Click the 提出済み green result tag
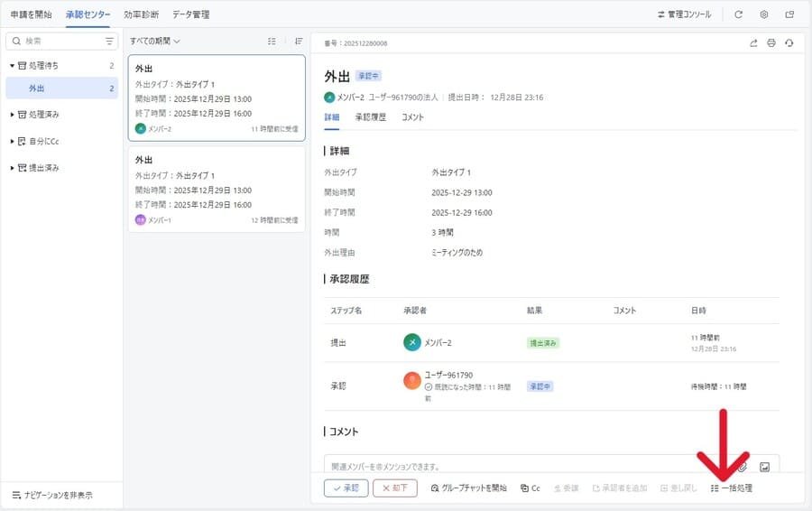Viewport: 812px width, 511px height. point(543,343)
